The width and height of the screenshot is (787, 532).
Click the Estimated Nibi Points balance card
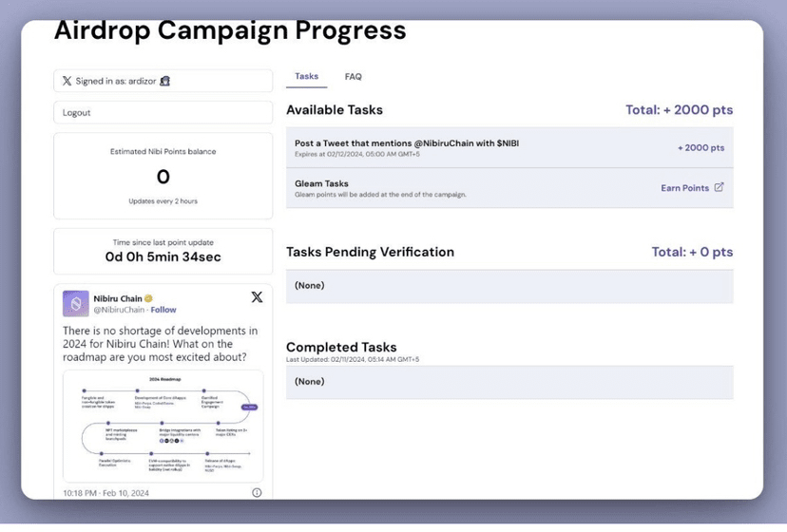(x=163, y=176)
